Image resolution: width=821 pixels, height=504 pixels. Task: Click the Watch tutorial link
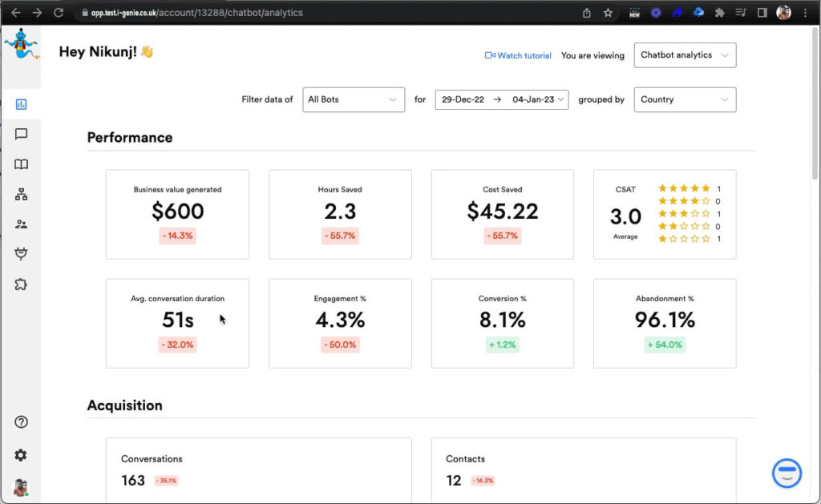[518, 56]
